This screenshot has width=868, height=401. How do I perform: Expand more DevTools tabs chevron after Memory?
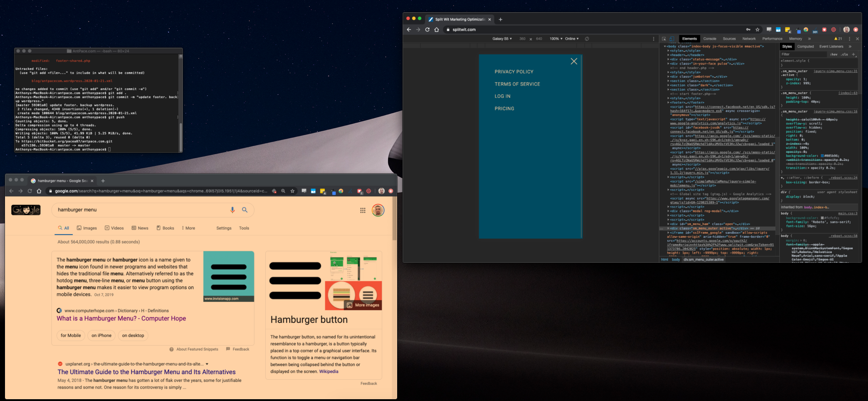(x=809, y=39)
